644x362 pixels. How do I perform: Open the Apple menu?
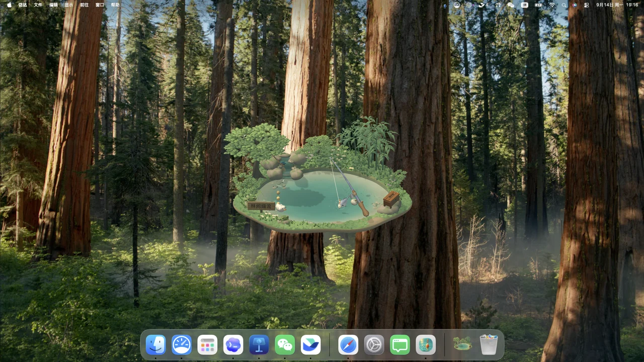point(9,5)
